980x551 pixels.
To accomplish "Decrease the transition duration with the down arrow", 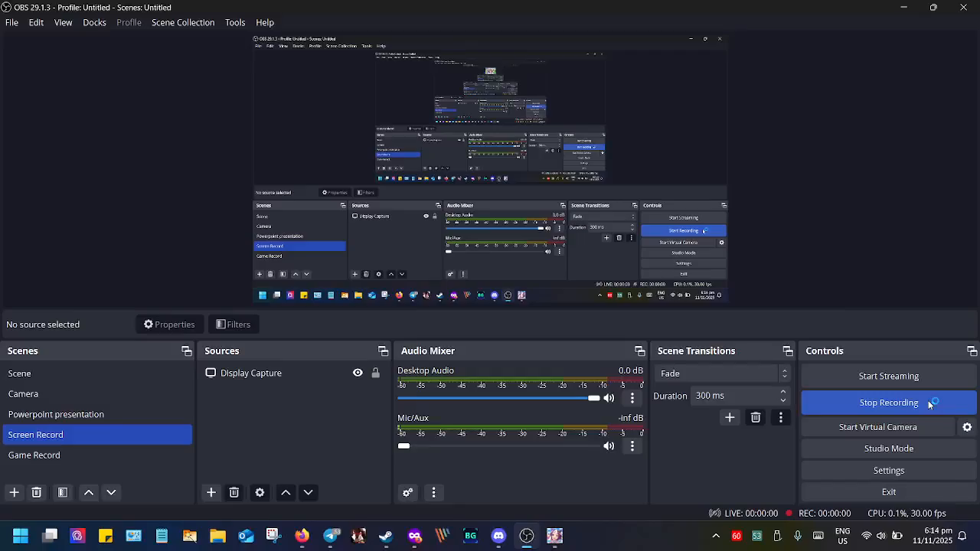I will click(783, 400).
